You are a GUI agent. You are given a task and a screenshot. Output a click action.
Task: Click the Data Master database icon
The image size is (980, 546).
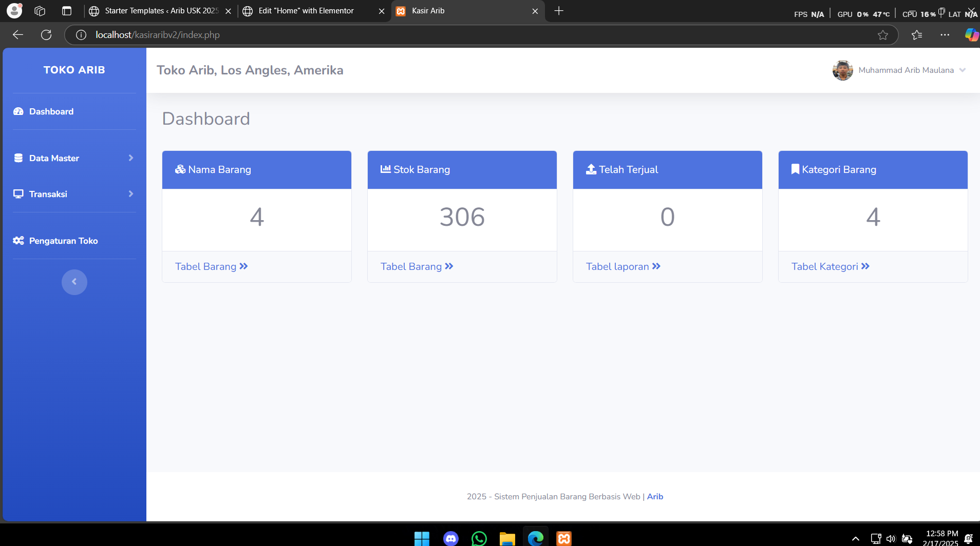pyautogui.click(x=18, y=158)
